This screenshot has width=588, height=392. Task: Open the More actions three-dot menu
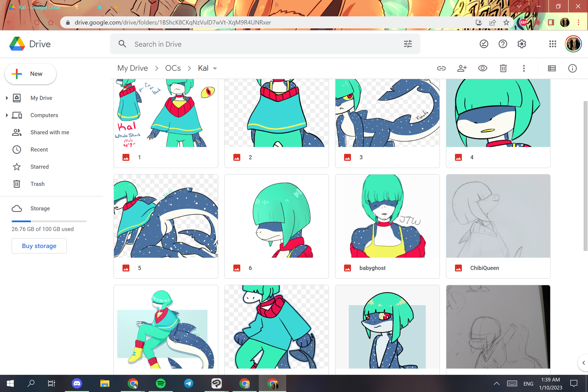pos(524,68)
